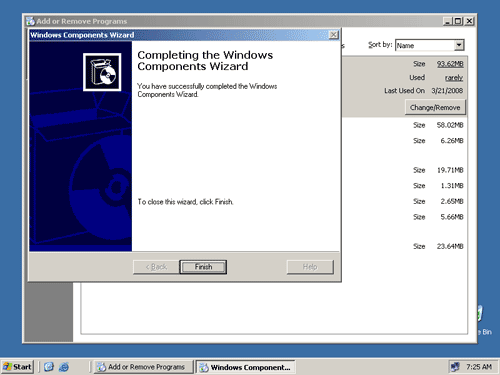500x375 pixels.
Task: Click the system tray network icon
Action: click(455, 367)
